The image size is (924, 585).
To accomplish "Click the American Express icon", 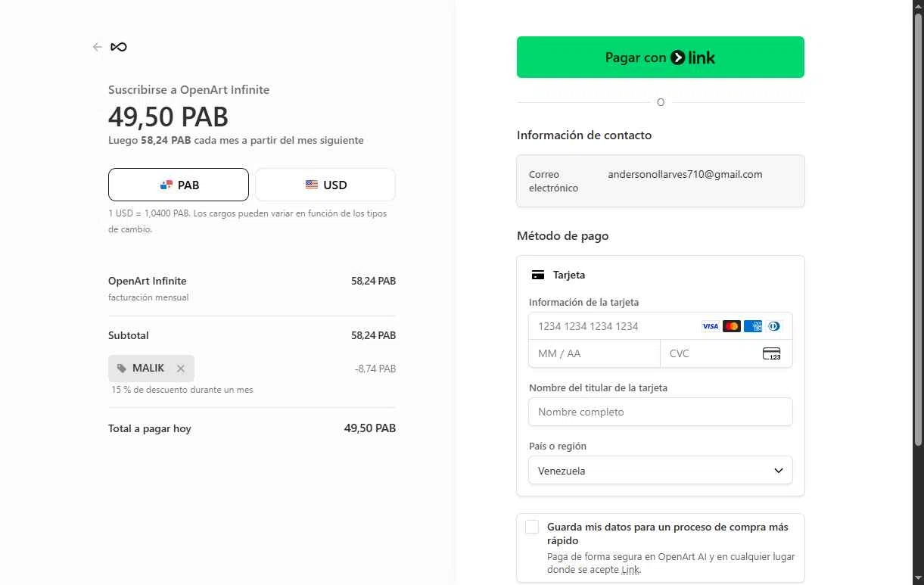I will tap(753, 326).
